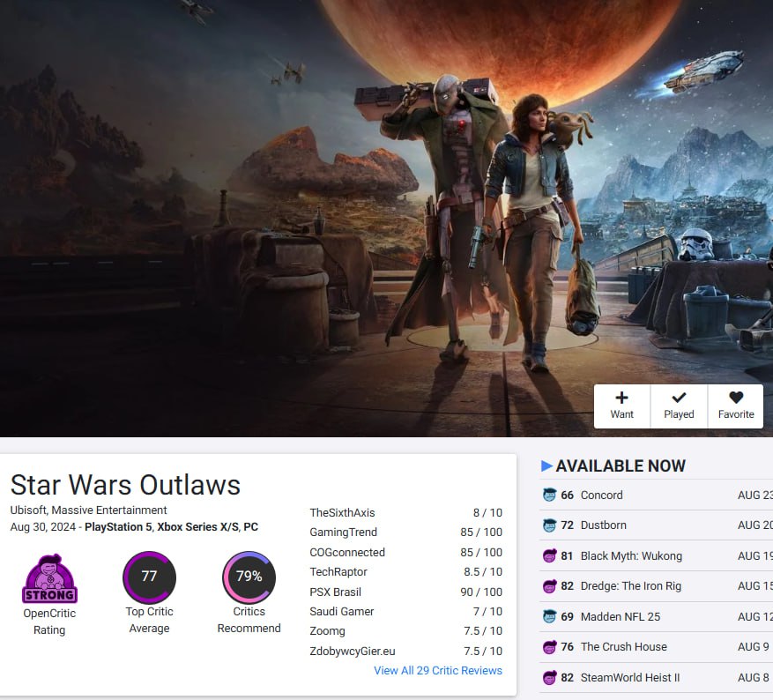This screenshot has height=700, width=773.
Task: Open the TheSixthAxis review
Action: [342, 513]
